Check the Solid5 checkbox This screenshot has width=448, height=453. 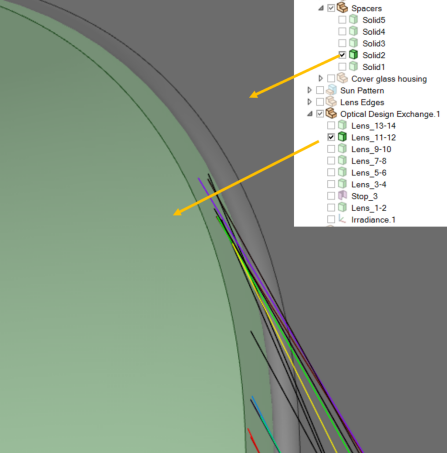(342, 19)
